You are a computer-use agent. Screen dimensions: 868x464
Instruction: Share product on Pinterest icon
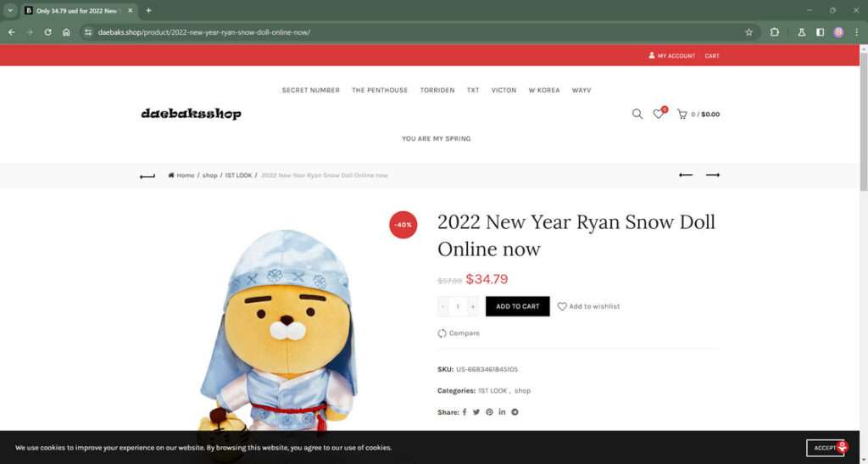[489, 412]
